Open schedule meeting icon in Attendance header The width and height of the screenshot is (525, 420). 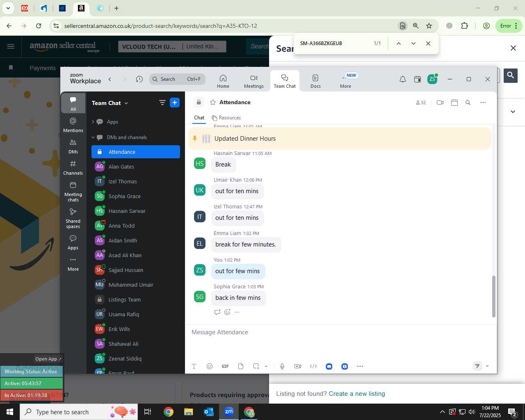(x=454, y=103)
